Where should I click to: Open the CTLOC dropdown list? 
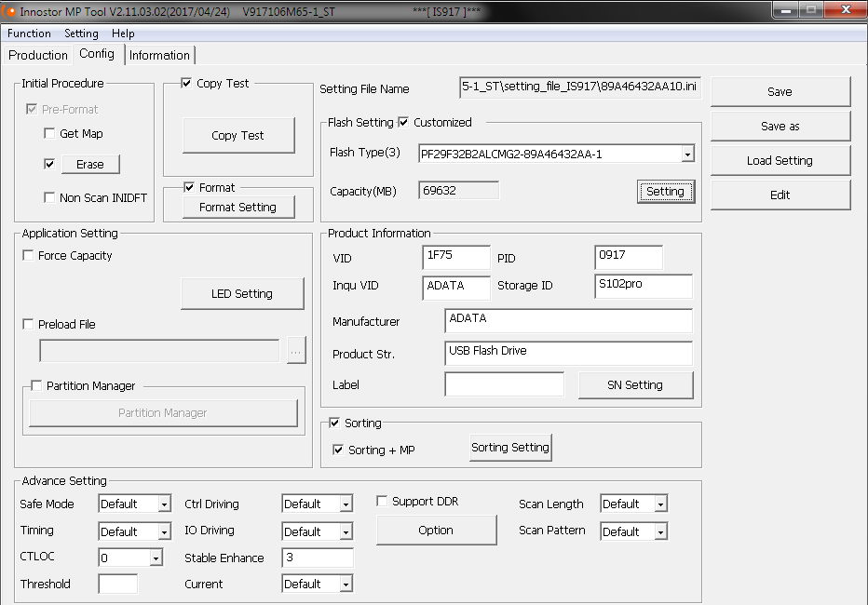tap(156, 558)
